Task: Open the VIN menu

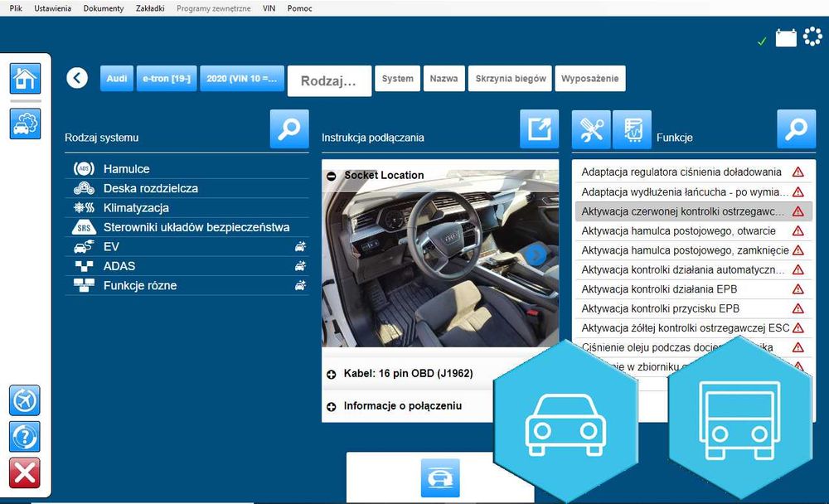Action: (x=269, y=8)
